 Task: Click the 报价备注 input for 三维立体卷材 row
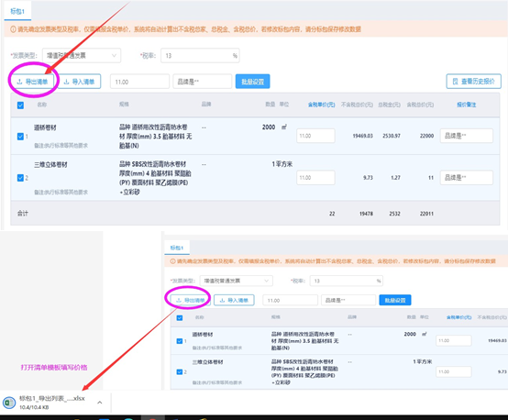coord(467,178)
